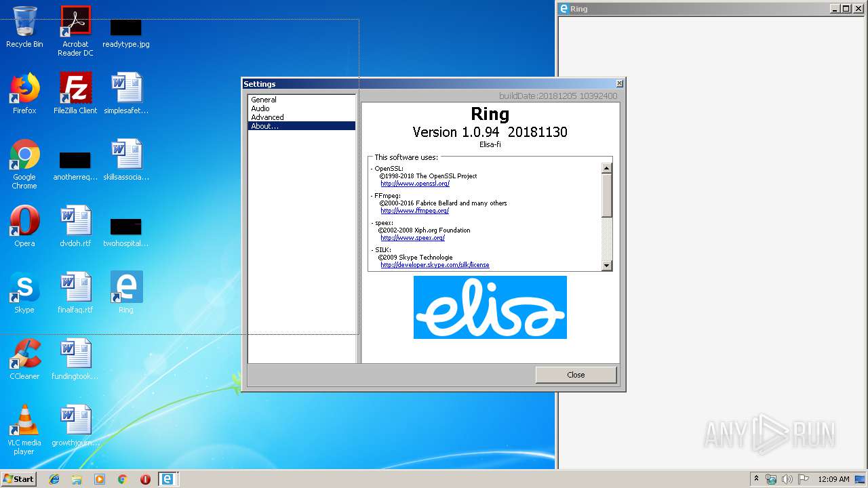Click the scroll down arrow in software list

[x=607, y=266]
